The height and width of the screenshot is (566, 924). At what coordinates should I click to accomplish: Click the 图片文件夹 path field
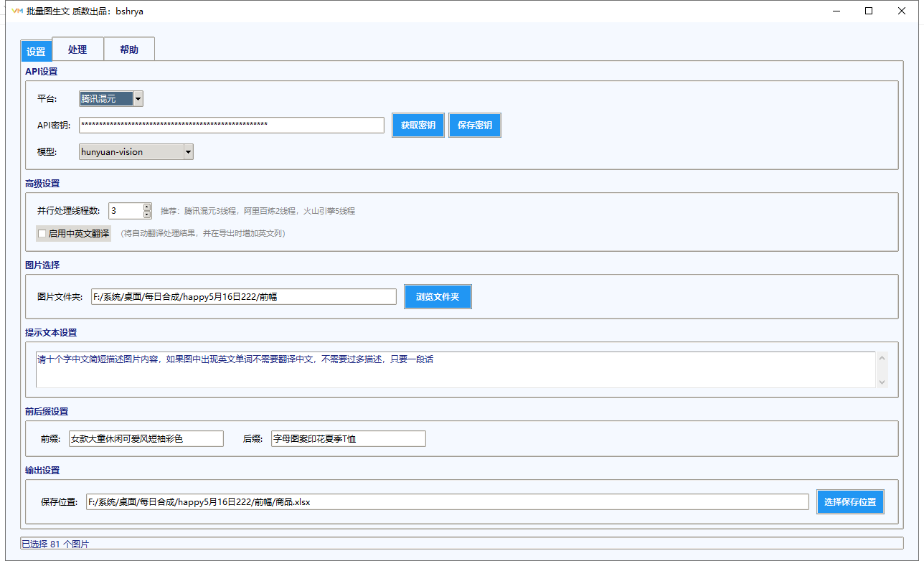click(x=243, y=296)
